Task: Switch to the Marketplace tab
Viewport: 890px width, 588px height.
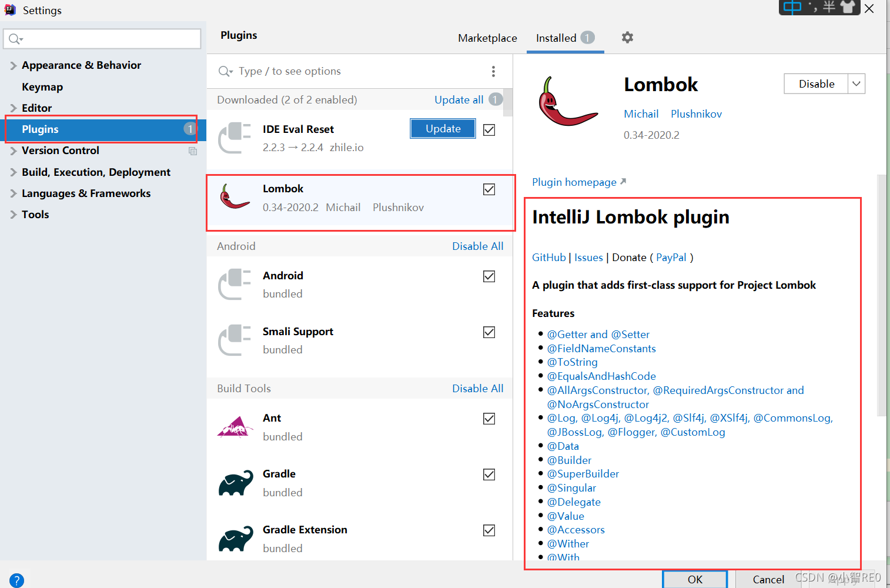Action: coord(487,38)
